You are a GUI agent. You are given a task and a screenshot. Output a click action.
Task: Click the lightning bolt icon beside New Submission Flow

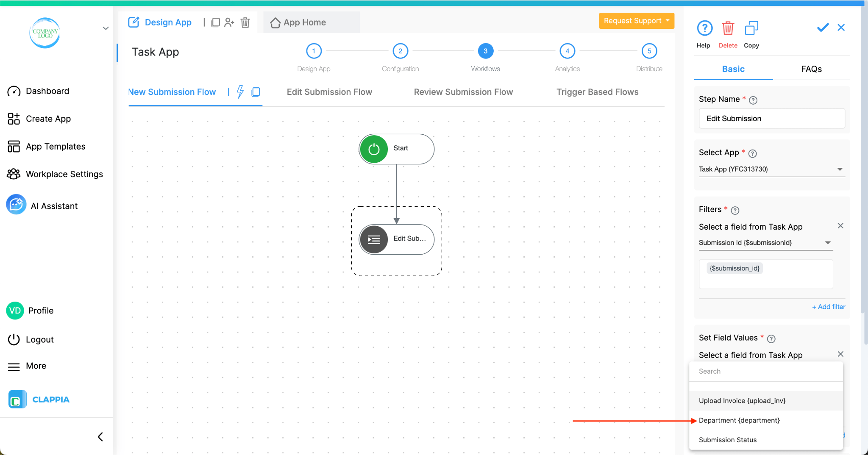coord(240,92)
